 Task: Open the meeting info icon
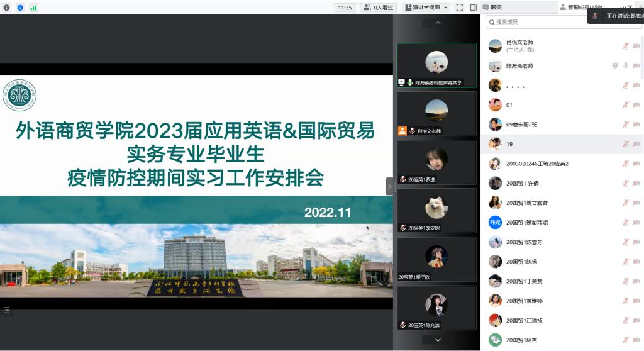[x=6, y=8]
